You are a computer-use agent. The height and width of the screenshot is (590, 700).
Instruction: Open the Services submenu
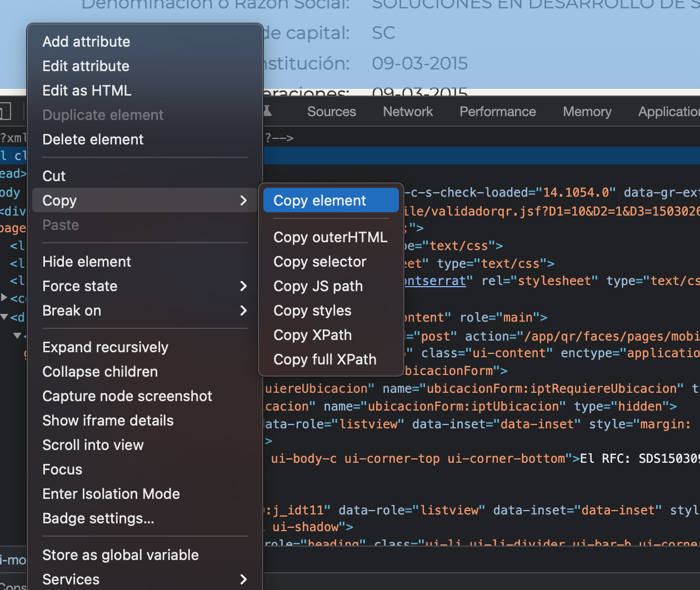(144, 579)
